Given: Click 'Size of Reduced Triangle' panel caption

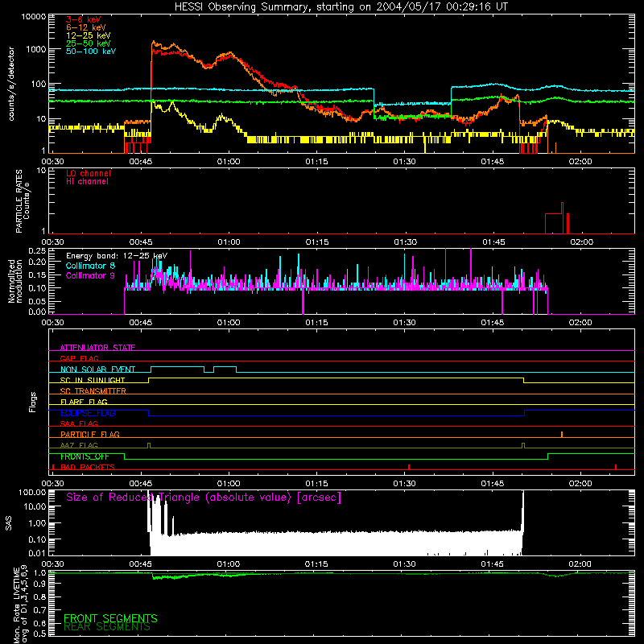Looking at the screenshot, I should coord(204,497).
